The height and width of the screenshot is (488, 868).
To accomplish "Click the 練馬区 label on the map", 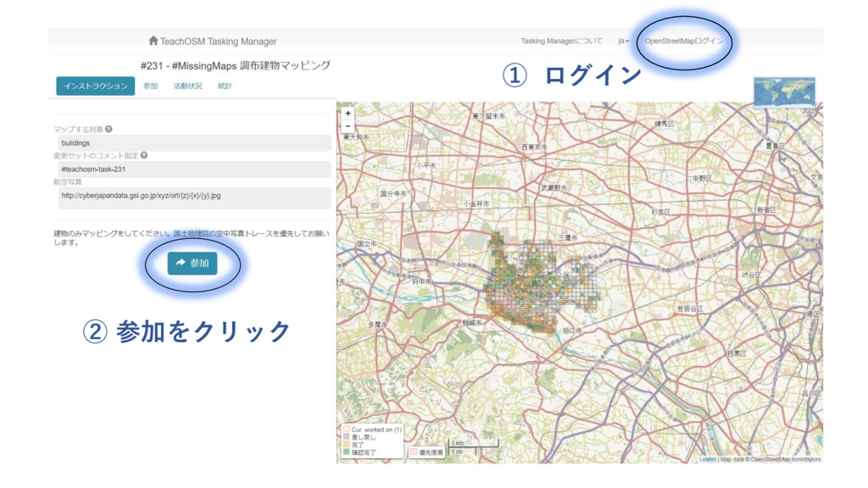I will point(665,124).
